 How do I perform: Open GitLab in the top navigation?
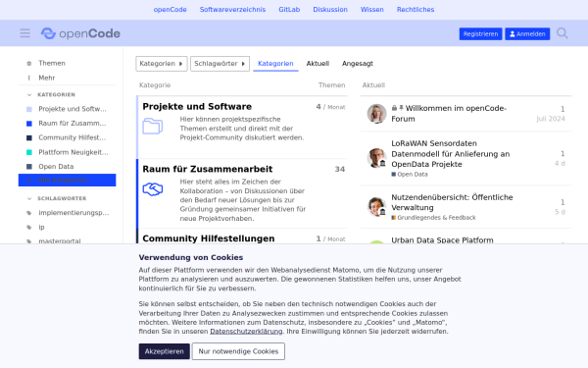(x=289, y=10)
